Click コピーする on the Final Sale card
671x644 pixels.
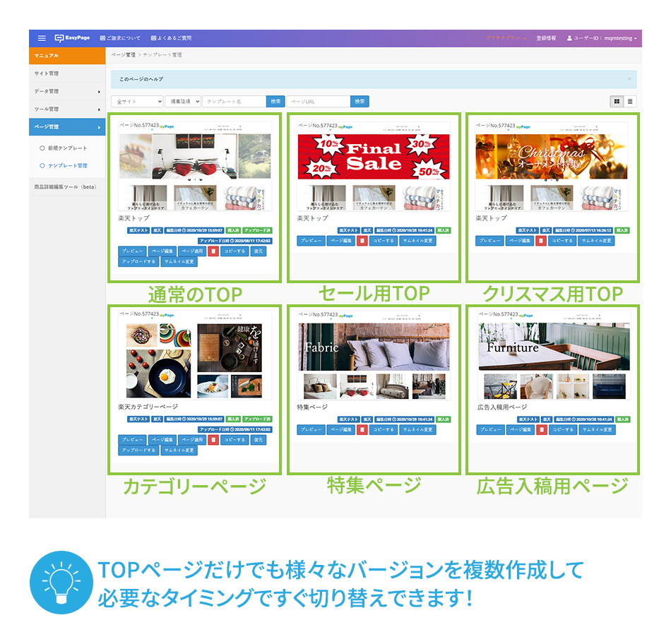(x=384, y=241)
